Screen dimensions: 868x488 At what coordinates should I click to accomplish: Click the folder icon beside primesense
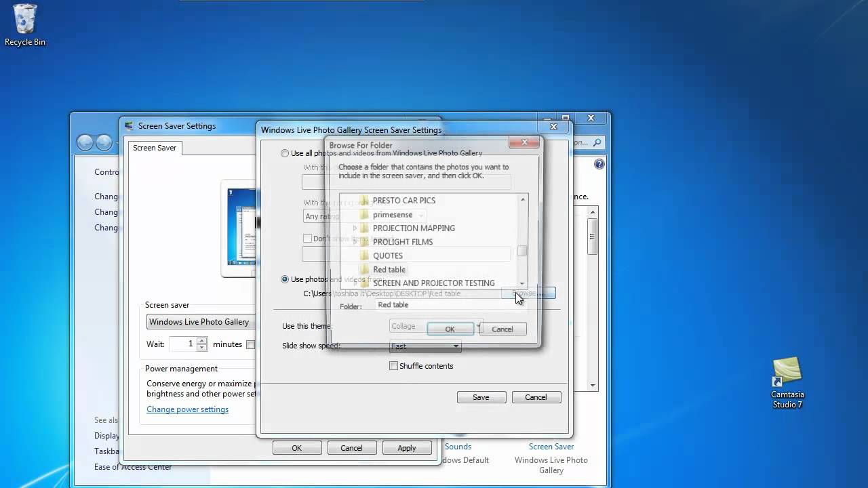(x=364, y=214)
